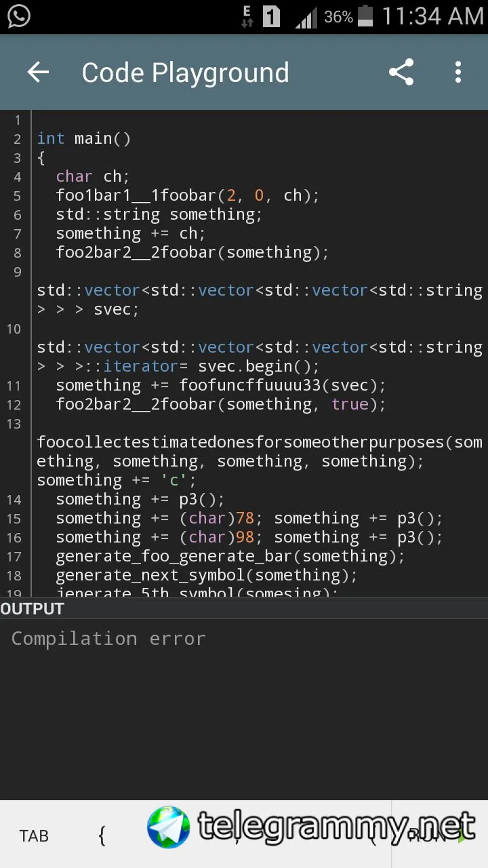Viewport: 488px width, 868px height.
Task: Open the three-dot overflow menu
Action: [458, 73]
